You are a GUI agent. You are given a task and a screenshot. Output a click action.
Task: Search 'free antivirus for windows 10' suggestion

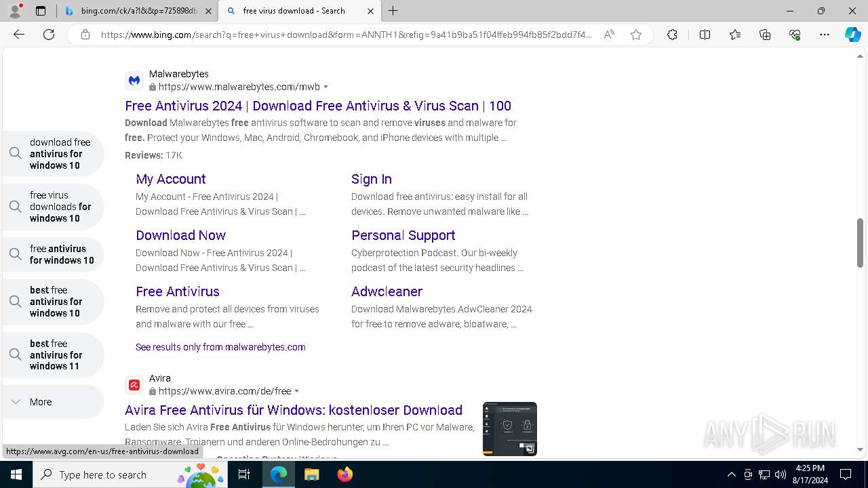tap(54, 254)
